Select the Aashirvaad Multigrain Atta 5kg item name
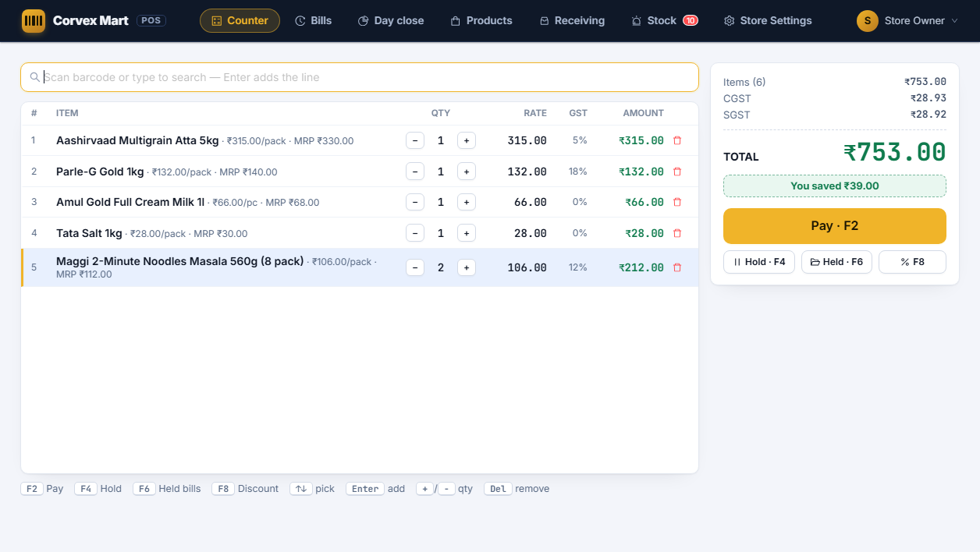Screen dimensions: 980x552 coord(137,140)
